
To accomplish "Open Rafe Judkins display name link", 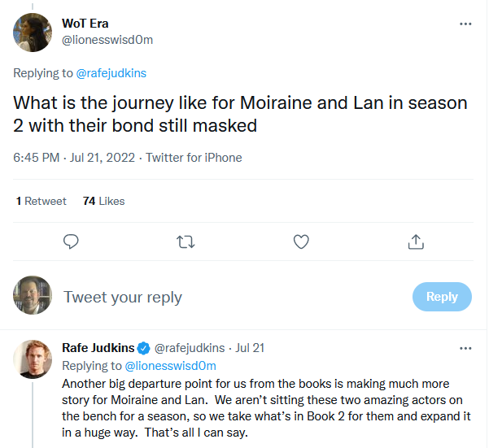I will point(97,348).
